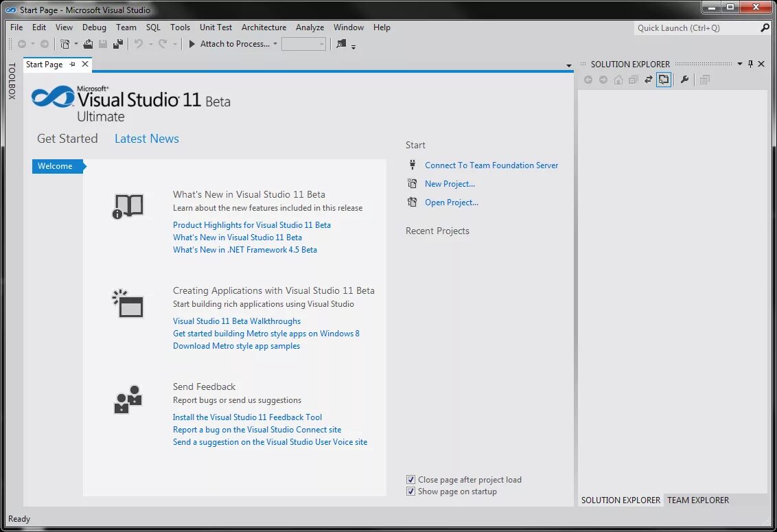Click Solution Explorer Collapse All icon
Image resolution: width=777 pixels, height=532 pixels.
(x=634, y=80)
